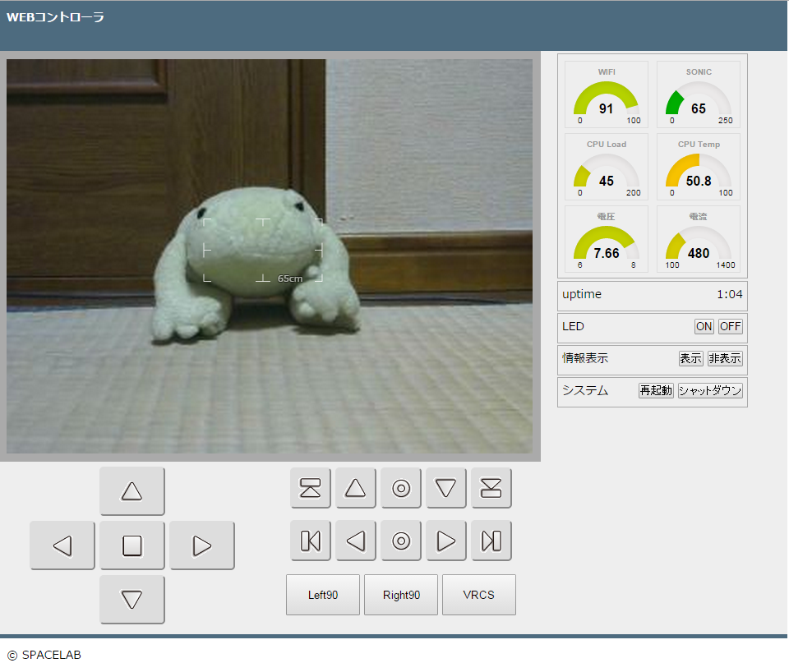Stop driving with the square stop button

[131, 545]
